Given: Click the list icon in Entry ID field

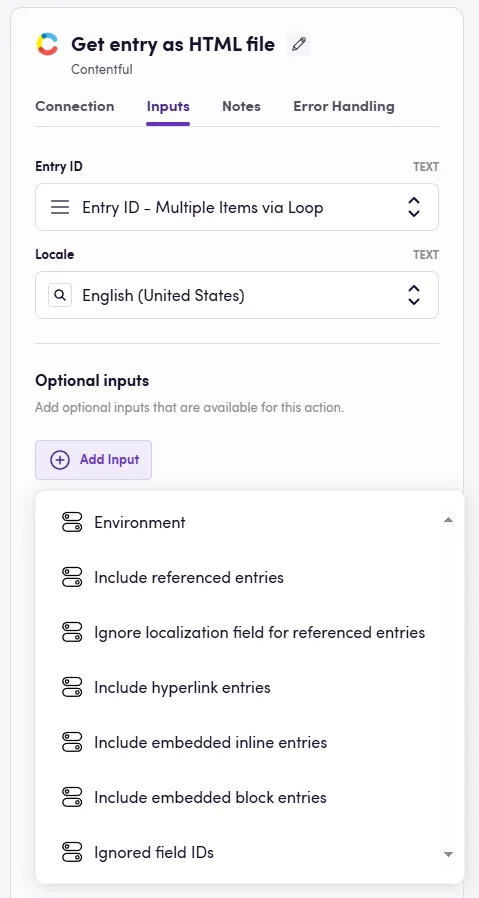Looking at the screenshot, I should point(60,207).
